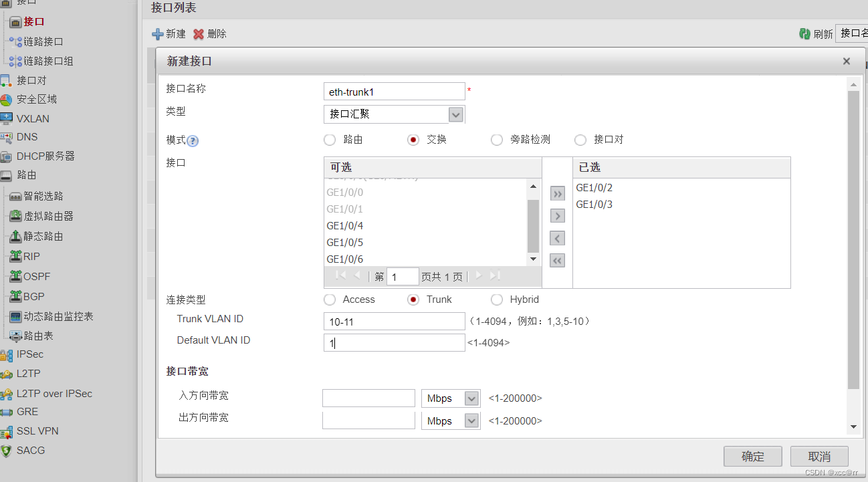
Task: Select GE1/0/2 in the 已选 list
Action: (594, 188)
